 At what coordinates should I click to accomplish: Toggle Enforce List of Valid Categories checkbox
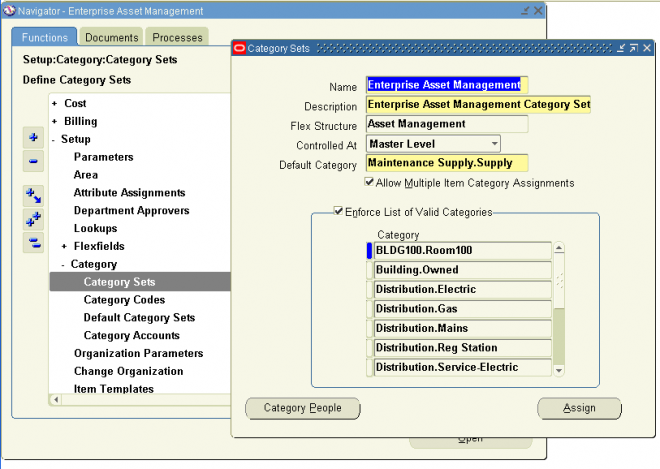point(338,211)
